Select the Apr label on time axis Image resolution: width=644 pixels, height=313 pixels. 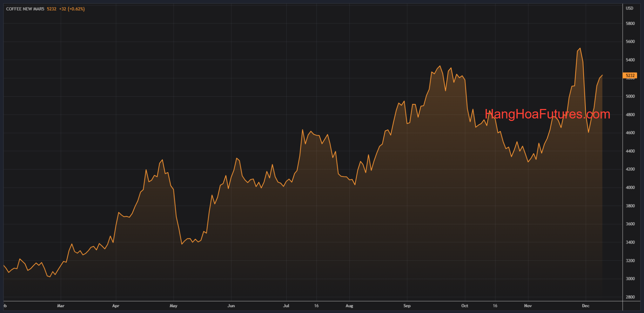(116, 306)
